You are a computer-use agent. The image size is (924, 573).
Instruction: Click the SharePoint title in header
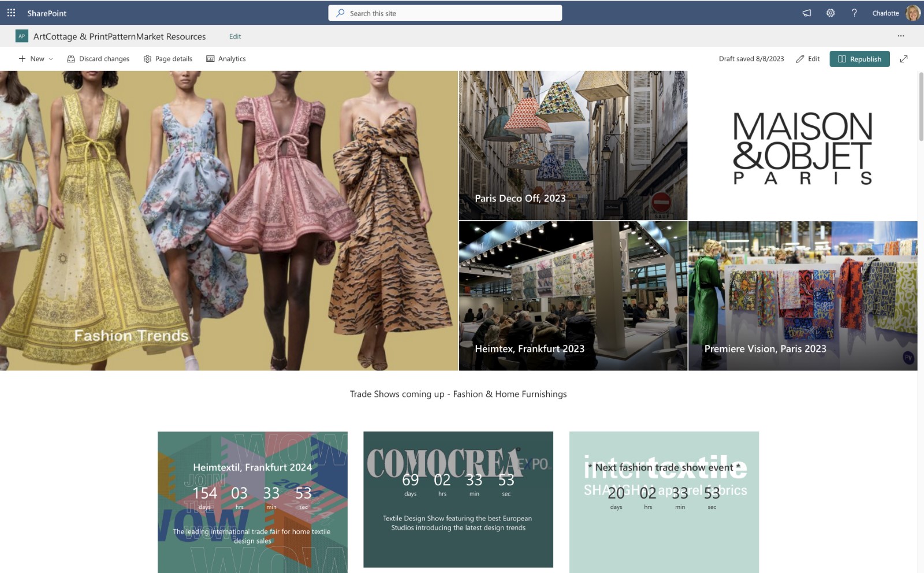coord(47,13)
